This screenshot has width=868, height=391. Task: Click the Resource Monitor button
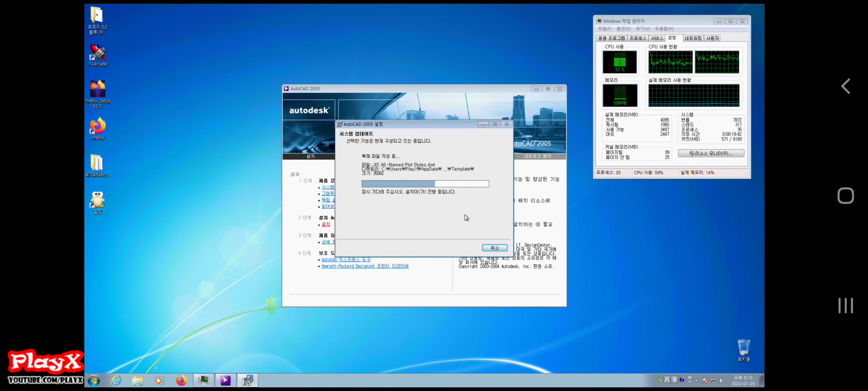(711, 153)
